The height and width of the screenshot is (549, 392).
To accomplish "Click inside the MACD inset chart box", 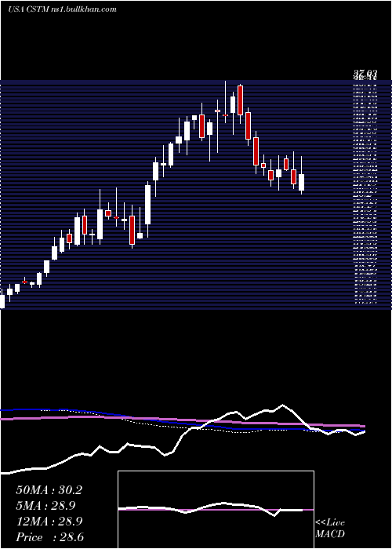I will (x=216, y=510).
